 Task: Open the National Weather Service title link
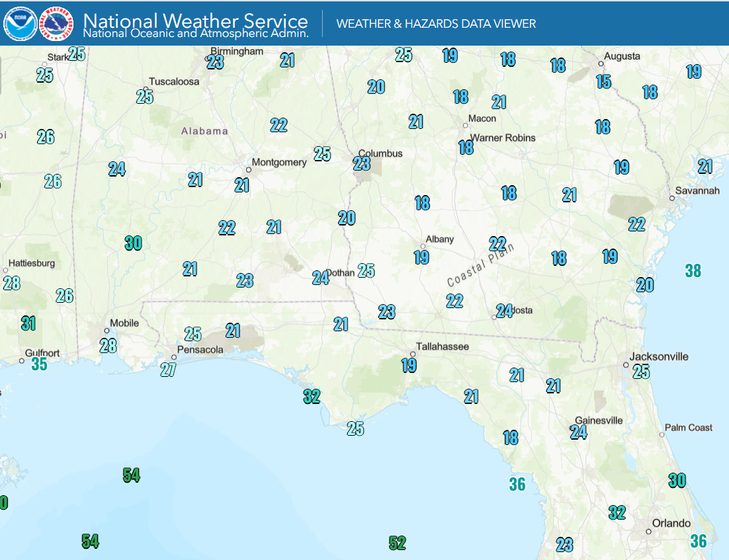195,20
